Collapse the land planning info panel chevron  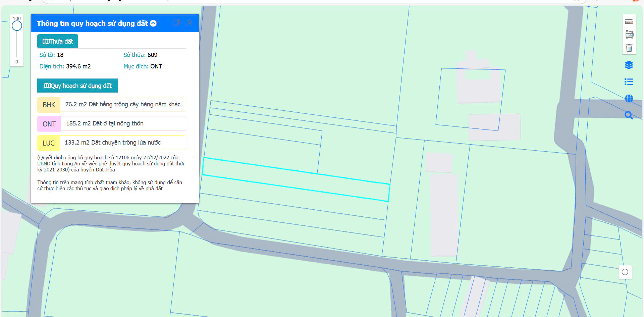[x=153, y=23]
